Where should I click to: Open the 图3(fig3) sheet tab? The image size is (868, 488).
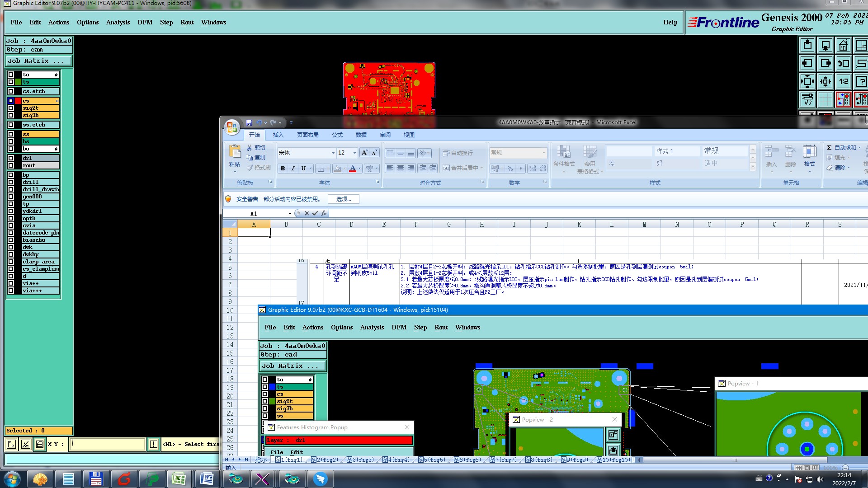[x=360, y=460]
